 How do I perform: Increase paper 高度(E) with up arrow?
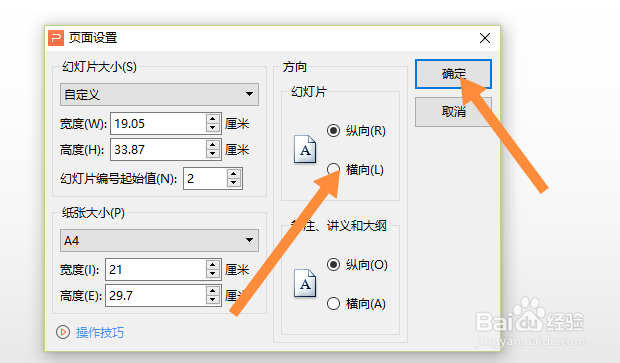click(x=213, y=291)
